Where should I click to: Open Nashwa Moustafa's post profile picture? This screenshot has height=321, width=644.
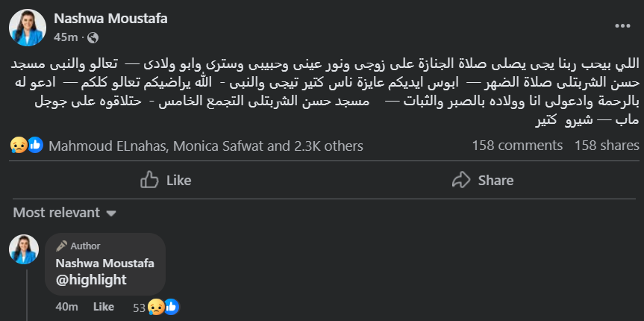[x=28, y=28]
